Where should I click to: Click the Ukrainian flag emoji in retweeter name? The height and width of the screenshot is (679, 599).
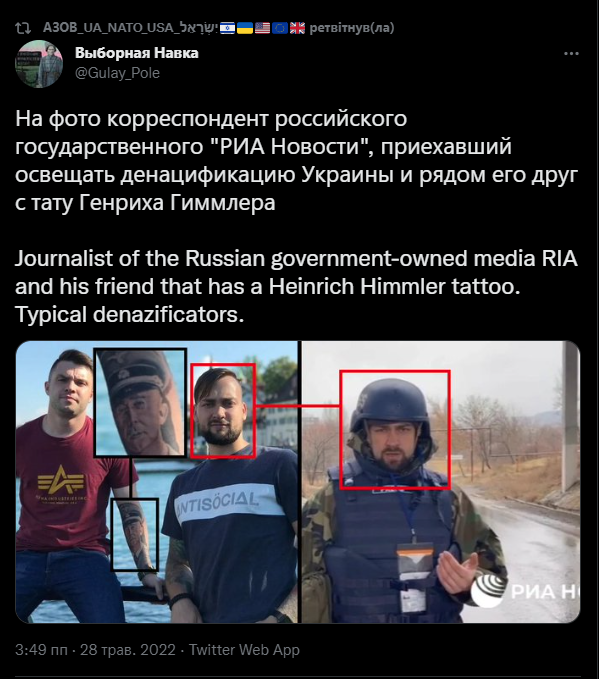pos(245,28)
